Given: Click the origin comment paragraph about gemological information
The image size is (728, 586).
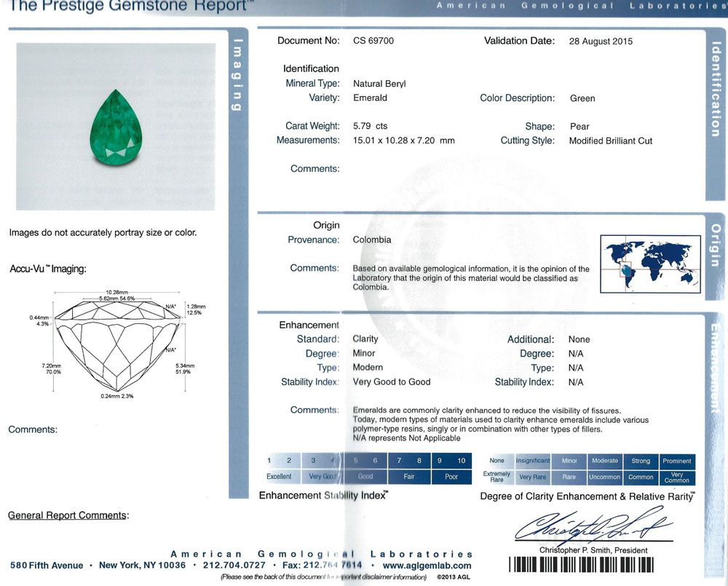Looking at the screenshot, I should (x=471, y=277).
